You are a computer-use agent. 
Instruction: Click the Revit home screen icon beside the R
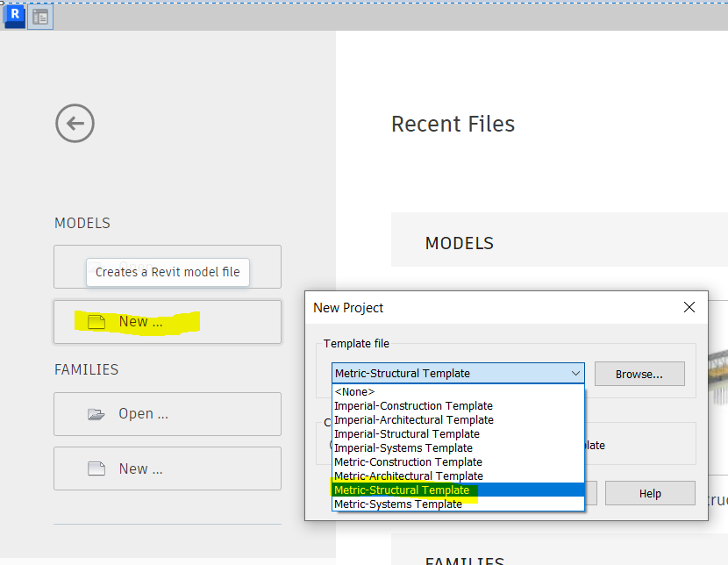[39, 15]
